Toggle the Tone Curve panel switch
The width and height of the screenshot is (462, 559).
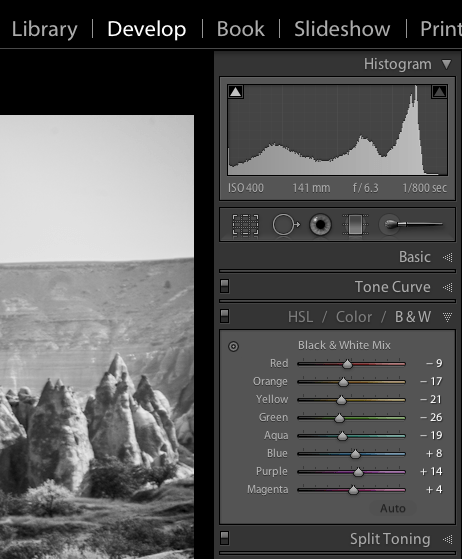tap(224, 286)
